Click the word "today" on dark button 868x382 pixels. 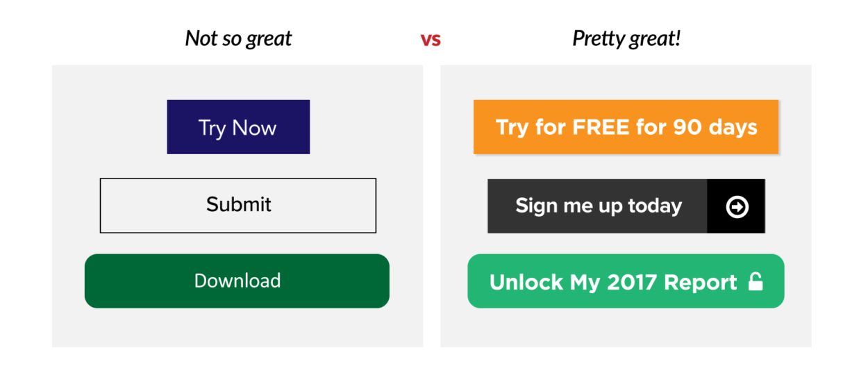[654, 206]
